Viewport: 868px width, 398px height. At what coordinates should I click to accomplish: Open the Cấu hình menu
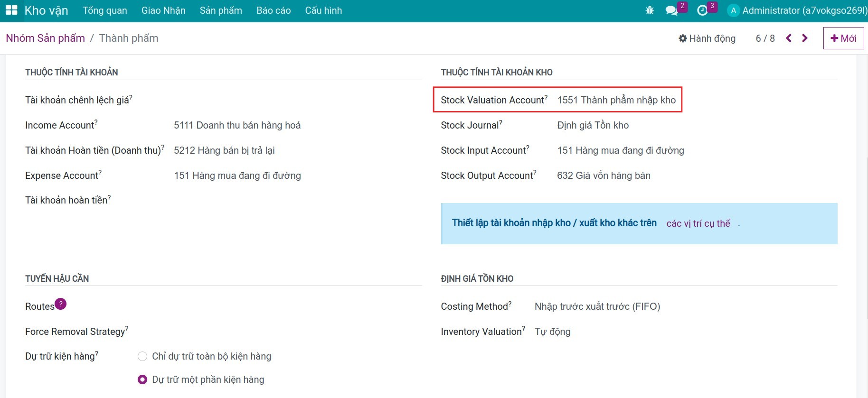point(323,10)
